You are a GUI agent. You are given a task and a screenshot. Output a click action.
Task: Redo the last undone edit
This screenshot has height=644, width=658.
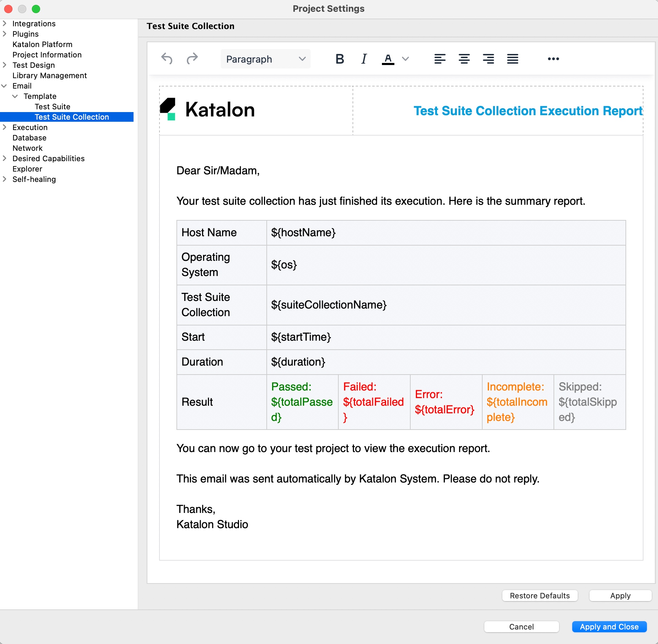click(192, 59)
